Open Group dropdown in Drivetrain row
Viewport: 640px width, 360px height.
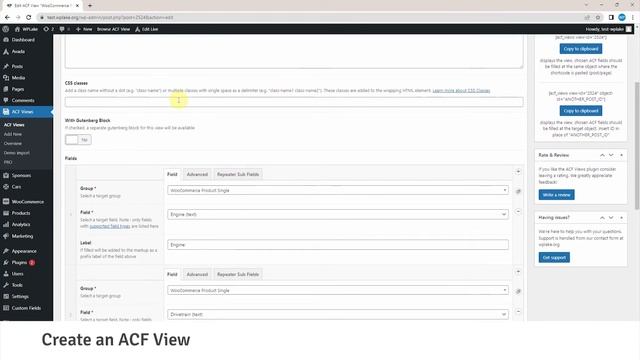[338, 290]
